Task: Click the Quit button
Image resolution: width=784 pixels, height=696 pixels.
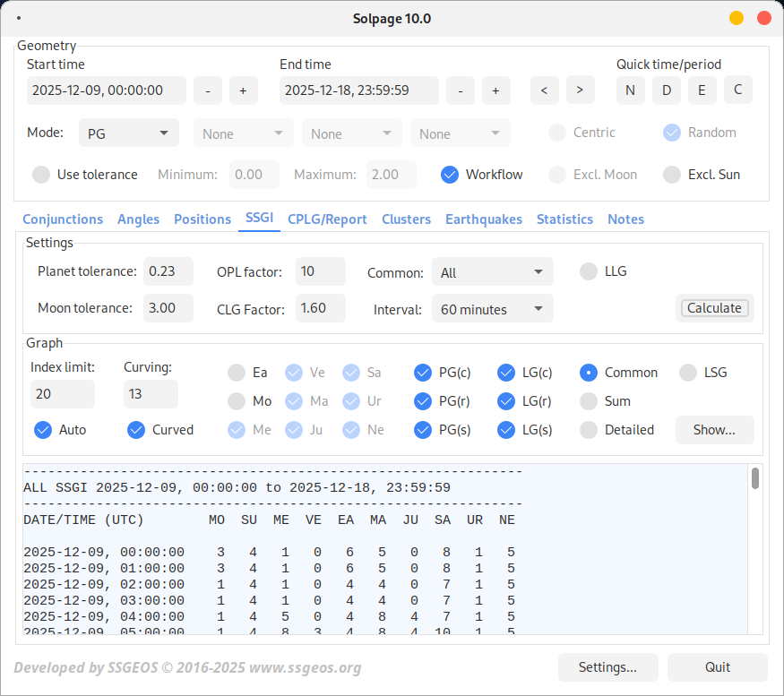Action: pos(718,667)
